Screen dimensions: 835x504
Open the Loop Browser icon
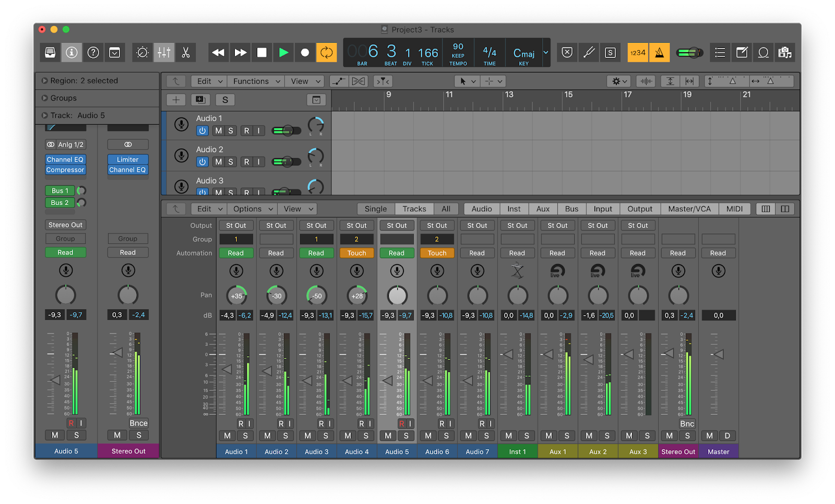coord(764,52)
